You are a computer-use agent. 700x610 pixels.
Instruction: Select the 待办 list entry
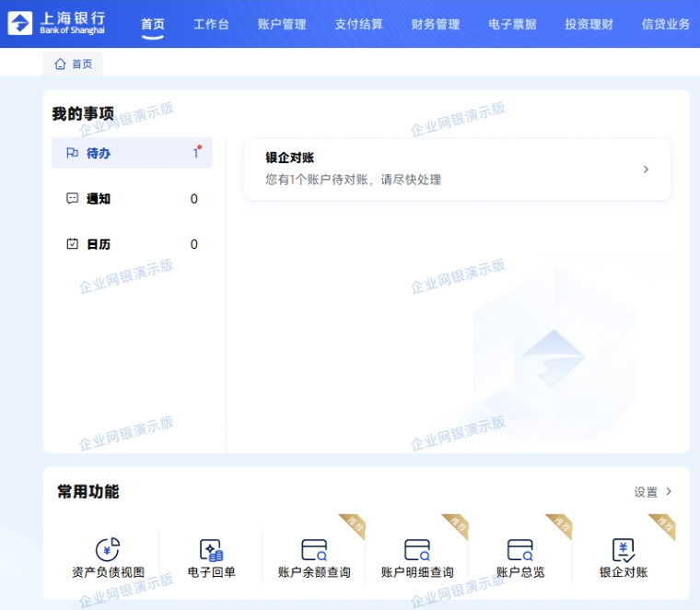click(x=132, y=153)
